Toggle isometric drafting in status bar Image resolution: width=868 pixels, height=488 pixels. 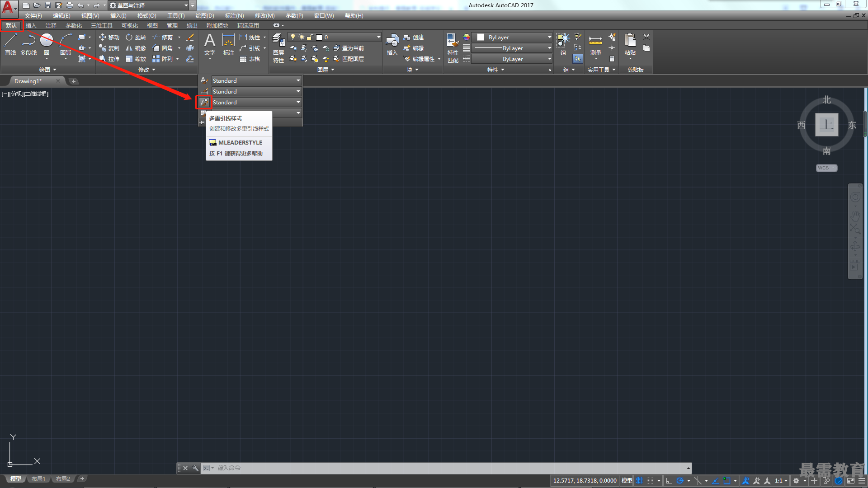click(698, 481)
